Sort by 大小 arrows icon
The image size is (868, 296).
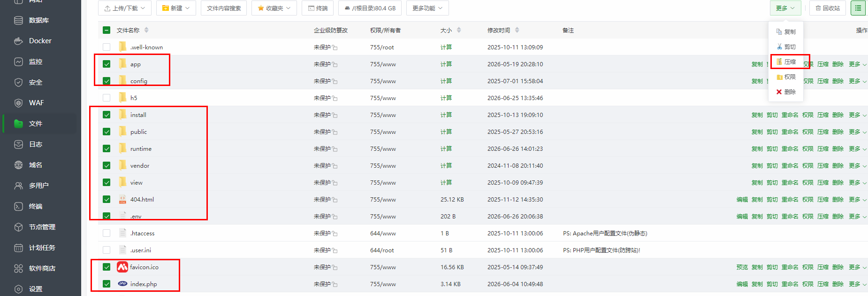pyautogui.click(x=459, y=30)
